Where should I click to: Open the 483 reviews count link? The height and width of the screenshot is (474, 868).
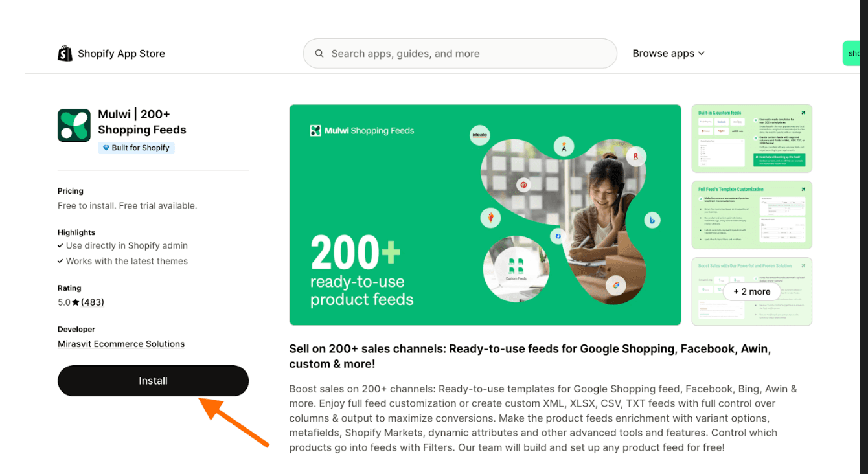(93, 302)
